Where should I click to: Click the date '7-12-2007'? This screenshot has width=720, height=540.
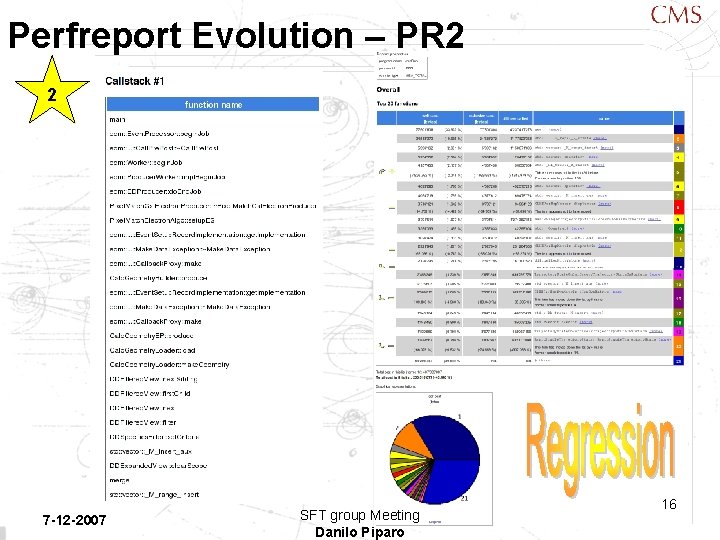(74, 520)
